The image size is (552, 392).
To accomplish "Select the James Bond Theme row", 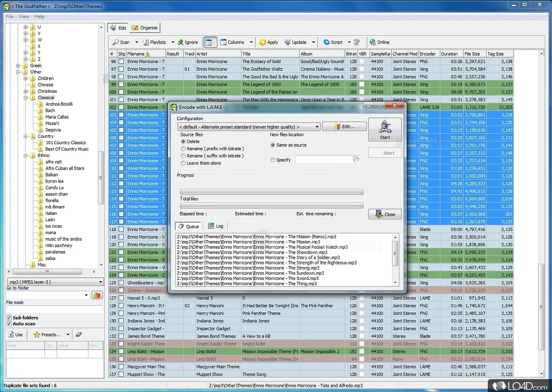I will click(311, 336).
